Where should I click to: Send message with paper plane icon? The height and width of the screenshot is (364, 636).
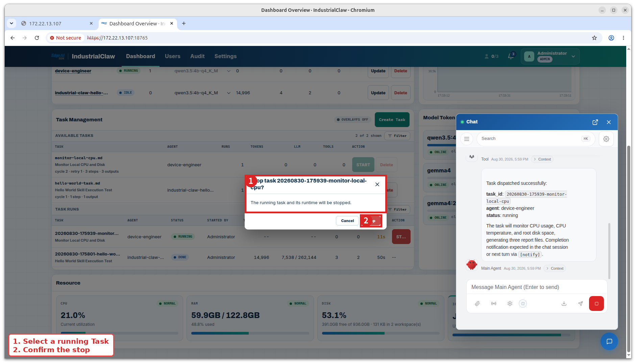580,304
